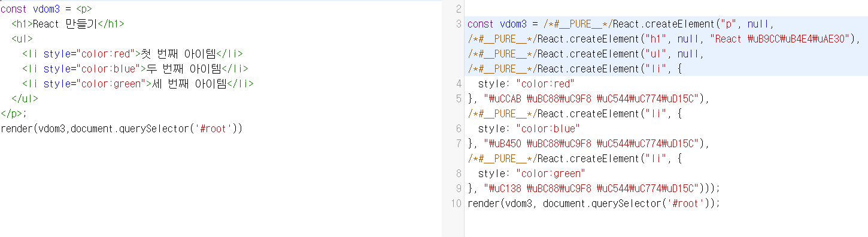
Task: Click line number 4 in output gutter
Action: click(x=459, y=84)
